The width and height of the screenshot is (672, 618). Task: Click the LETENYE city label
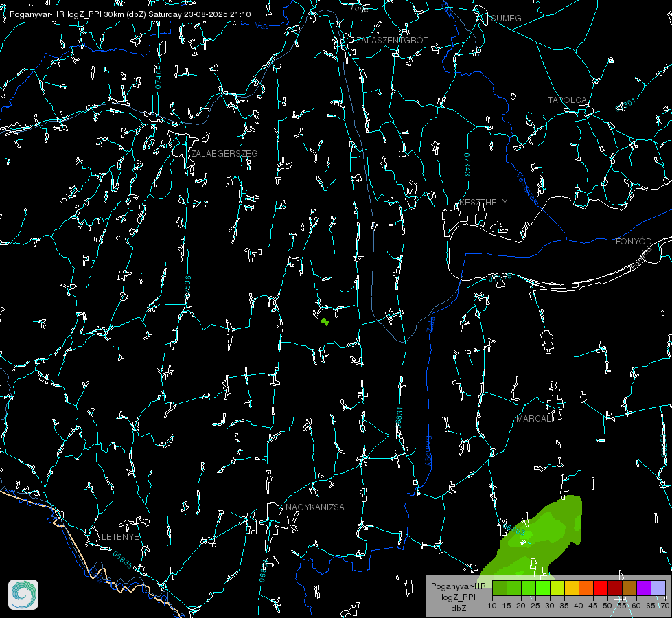(x=120, y=537)
